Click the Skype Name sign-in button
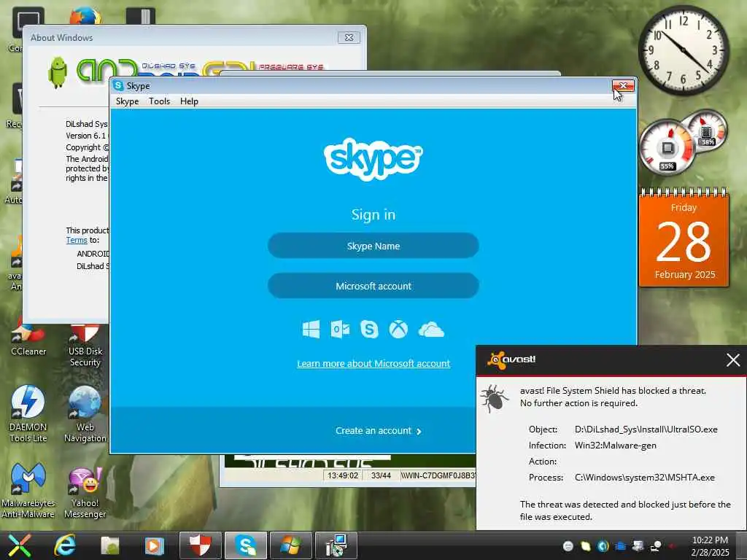This screenshot has width=747, height=560. click(373, 246)
